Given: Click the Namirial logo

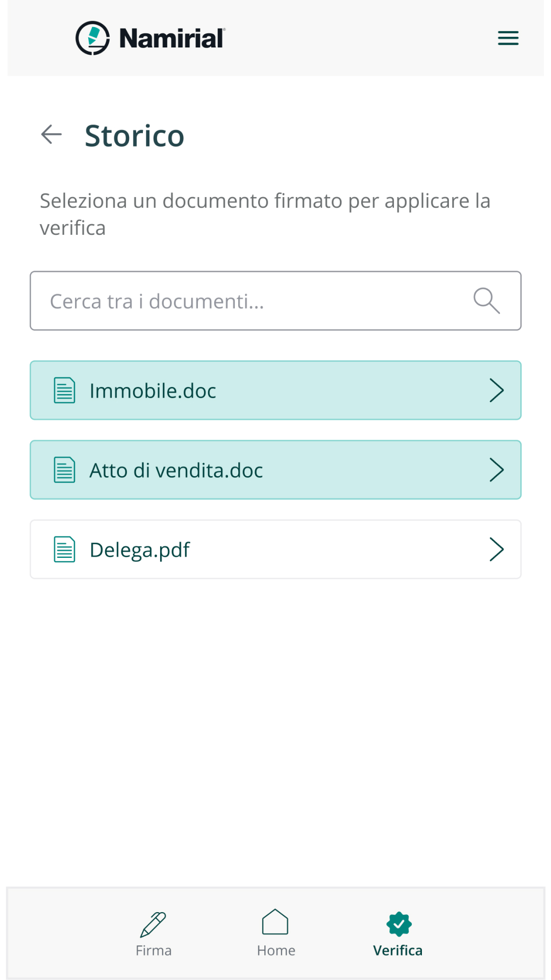Looking at the screenshot, I should click(151, 38).
